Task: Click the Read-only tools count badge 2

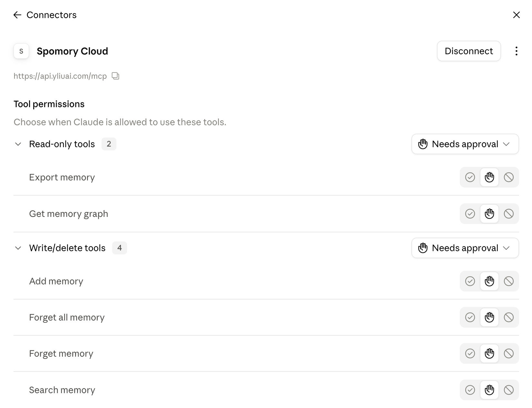Action: (109, 144)
